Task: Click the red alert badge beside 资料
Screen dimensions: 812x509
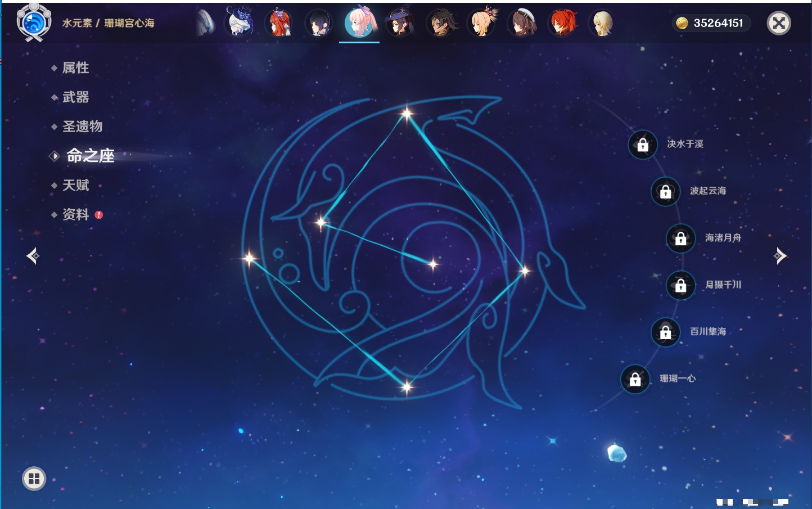Action: pos(99,215)
